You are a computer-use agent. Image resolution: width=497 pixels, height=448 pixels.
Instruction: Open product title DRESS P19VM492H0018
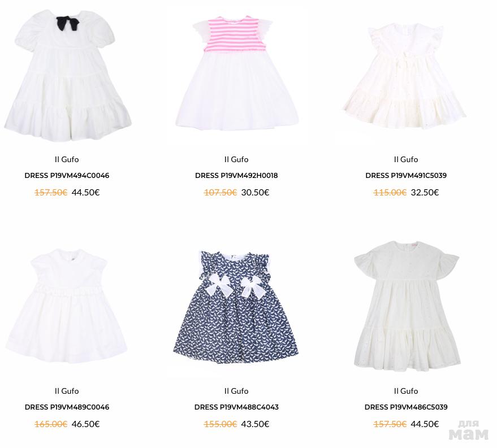(236, 175)
